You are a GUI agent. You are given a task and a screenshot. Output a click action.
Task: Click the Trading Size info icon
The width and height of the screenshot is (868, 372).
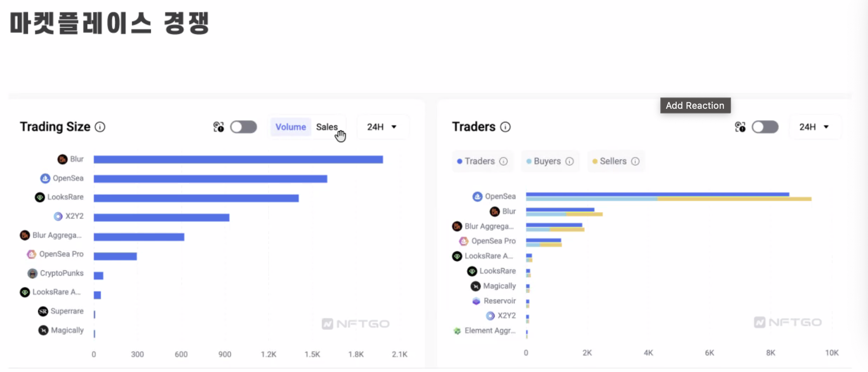[100, 127]
